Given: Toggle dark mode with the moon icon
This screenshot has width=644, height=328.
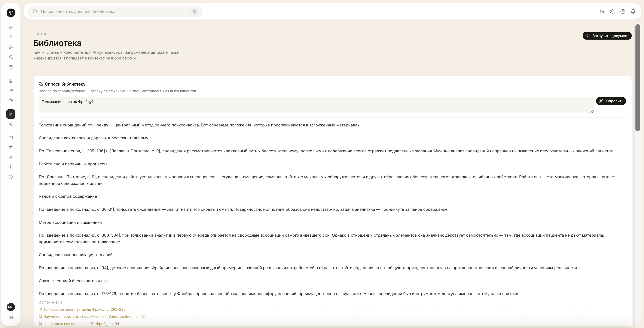Looking at the screenshot, I should pos(602,12).
